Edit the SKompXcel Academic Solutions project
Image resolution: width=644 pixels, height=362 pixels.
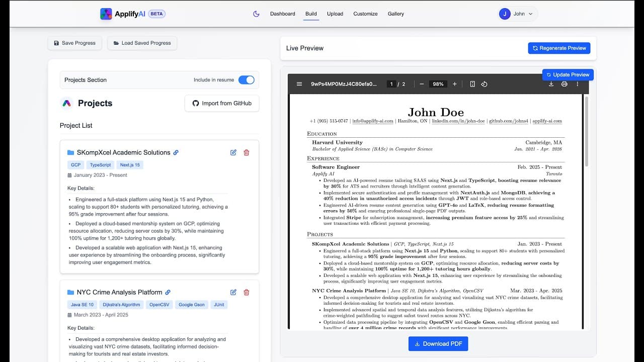click(233, 152)
